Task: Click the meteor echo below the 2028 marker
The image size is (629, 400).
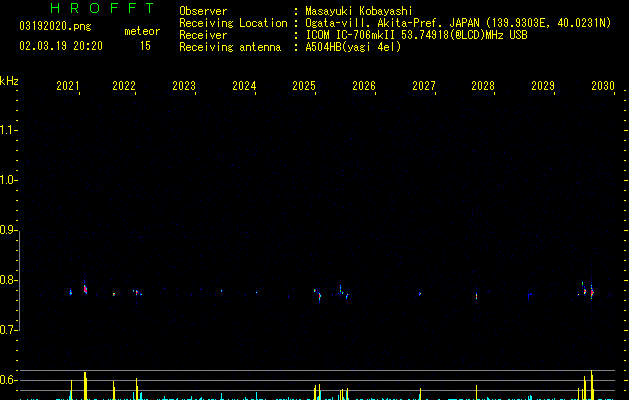Action: [x=477, y=296]
